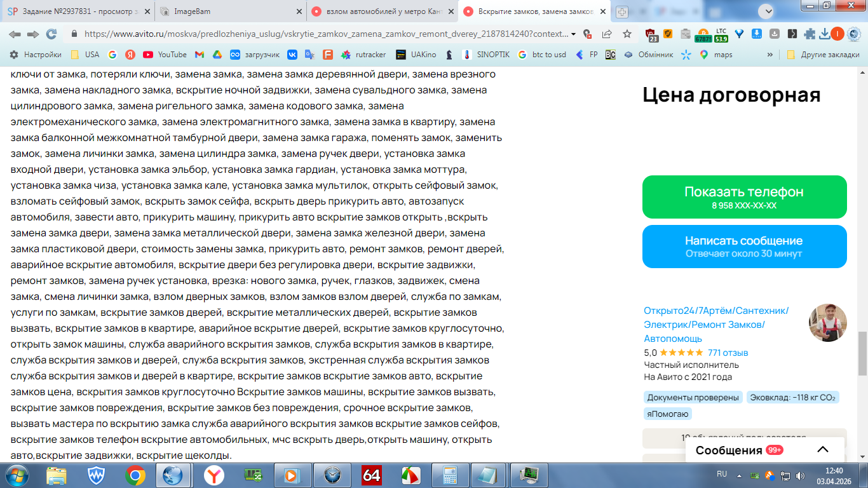Open Google Chrome from the taskbar
The image size is (868, 488).
(134, 475)
